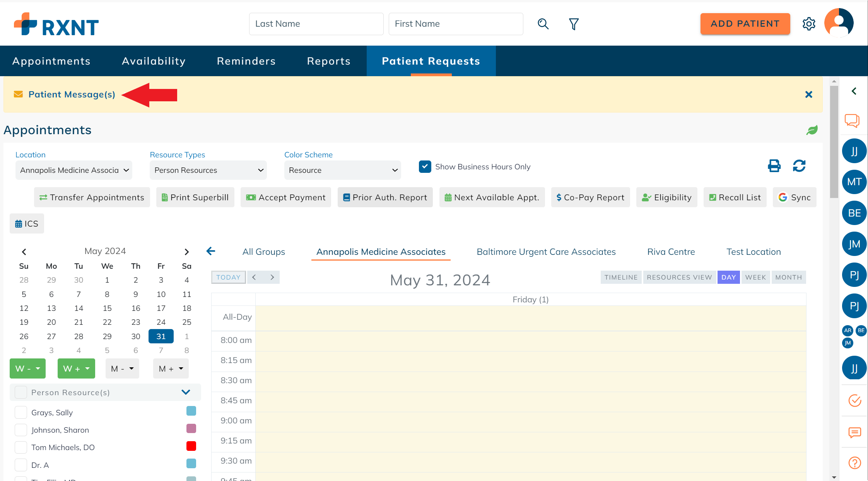This screenshot has width=868, height=481.
Task: Go to previous month in mini calendar
Action: (x=24, y=252)
